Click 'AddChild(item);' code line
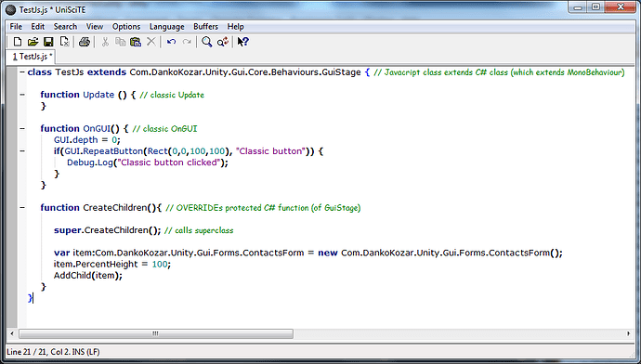Screen dimensions: 641x364 88,276
